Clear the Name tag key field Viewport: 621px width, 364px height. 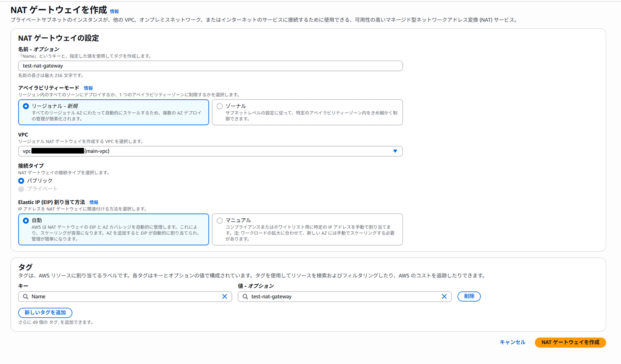pyautogui.click(x=224, y=297)
